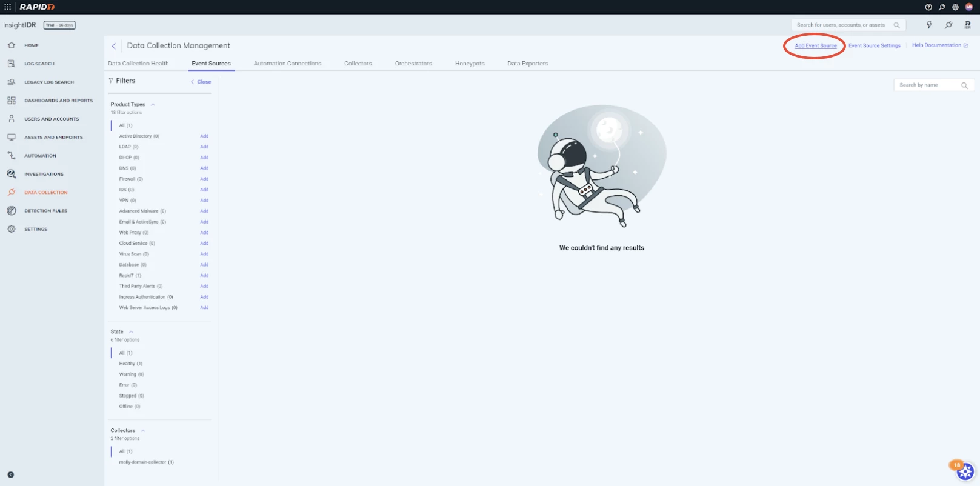The width and height of the screenshot is (980, 486).
Task: Click the Investigations sidebar icon
Action: [x=11, y=174]
